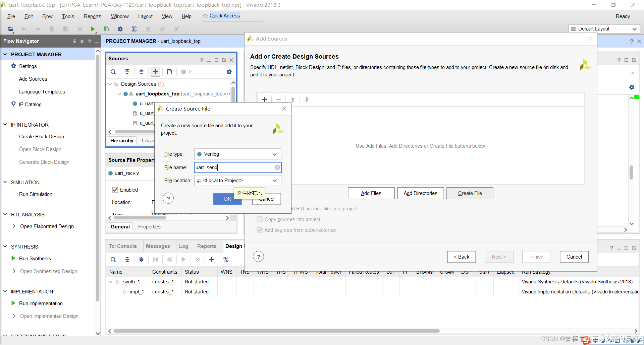Click the search icon in Sources panel
This screenshot has height=345, width=644.
[113, 72]
